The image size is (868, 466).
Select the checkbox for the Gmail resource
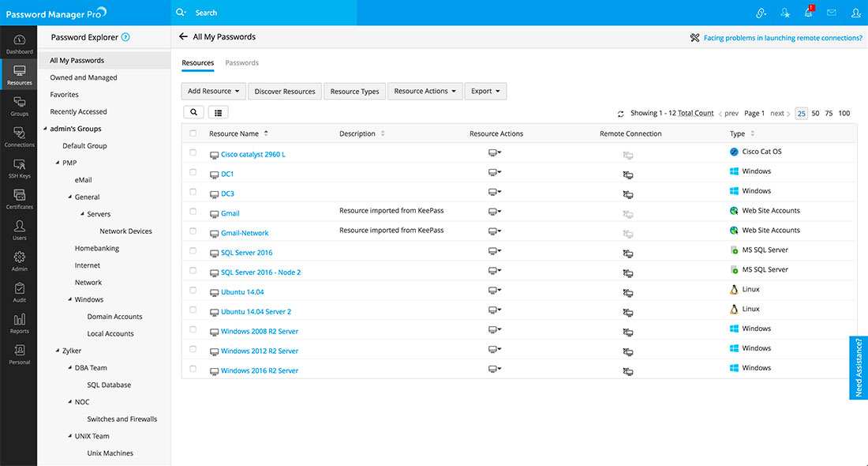[x=192, y=211]
